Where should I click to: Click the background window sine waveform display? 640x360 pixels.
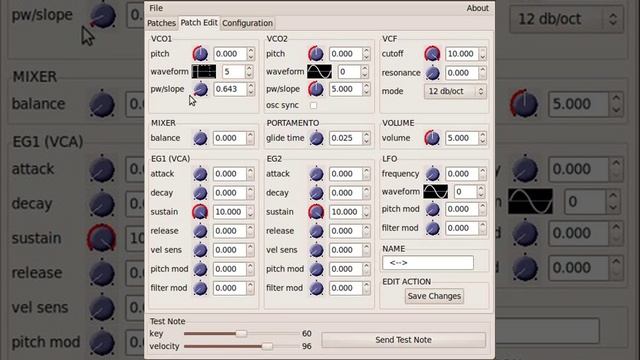click(530, 202)
